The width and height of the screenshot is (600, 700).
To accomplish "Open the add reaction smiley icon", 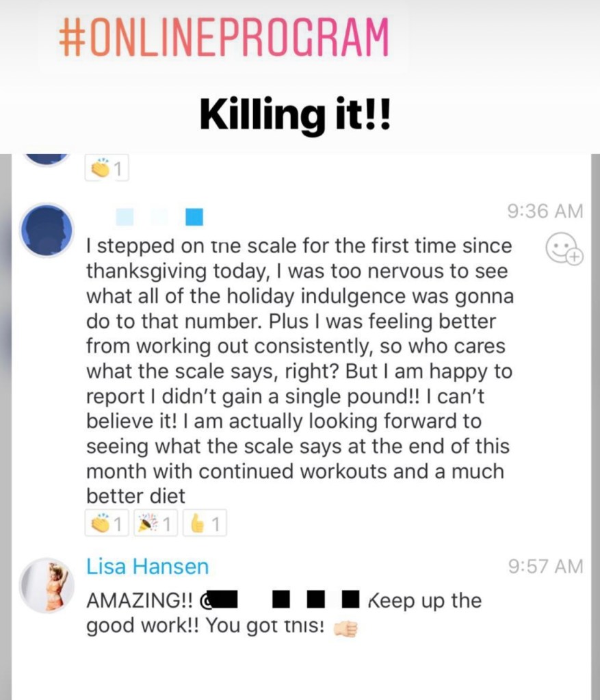I will click(564, 248).
